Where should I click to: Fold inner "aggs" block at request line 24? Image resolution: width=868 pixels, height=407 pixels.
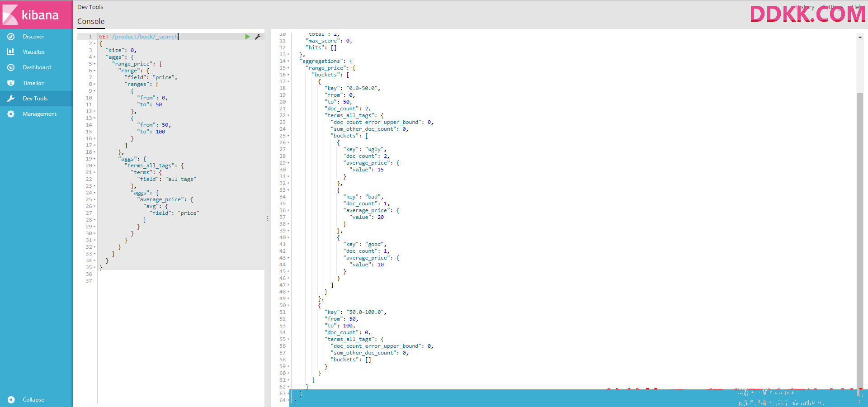[94, 193]
